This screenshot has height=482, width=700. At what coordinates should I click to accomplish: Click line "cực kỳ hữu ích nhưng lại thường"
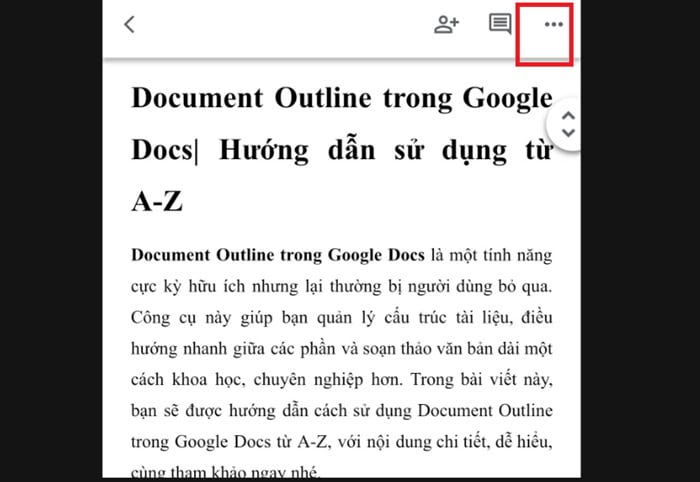pyautogui.click(x=256, y=287)
